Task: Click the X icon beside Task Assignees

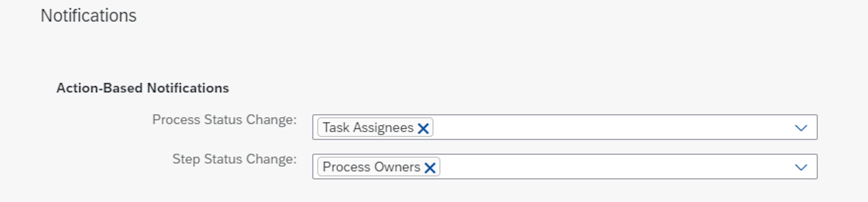Action: coord(423,128)
